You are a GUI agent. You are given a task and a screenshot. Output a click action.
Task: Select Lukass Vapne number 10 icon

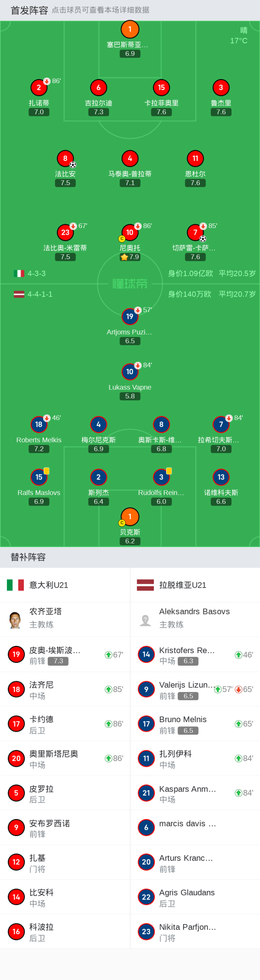coord(130,372)
